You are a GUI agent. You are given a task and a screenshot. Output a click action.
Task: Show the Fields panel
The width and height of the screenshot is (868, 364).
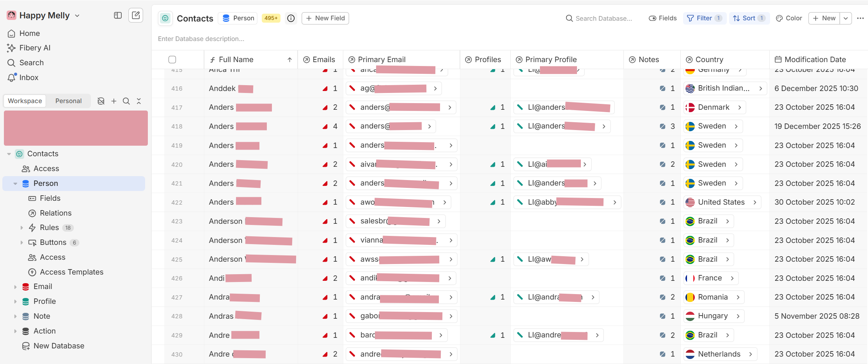coord(662,18)
